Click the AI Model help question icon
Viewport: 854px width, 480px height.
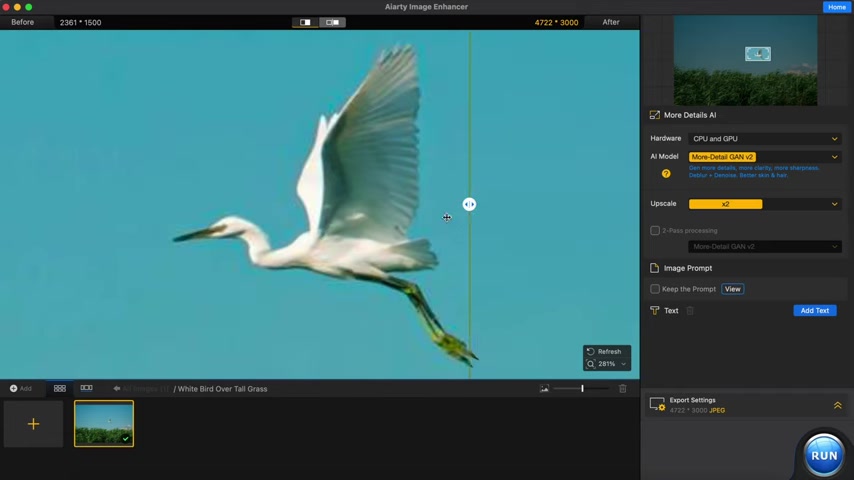tap(666, 173)
